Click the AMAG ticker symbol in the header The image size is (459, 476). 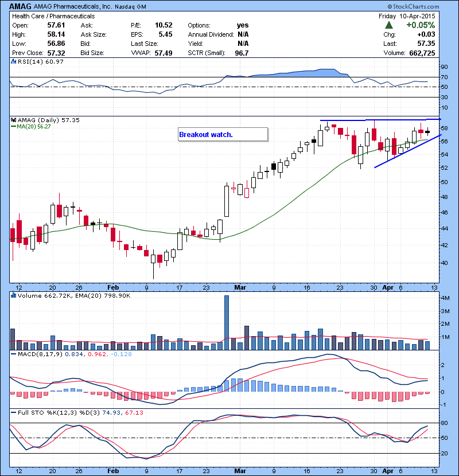point(20,6)
